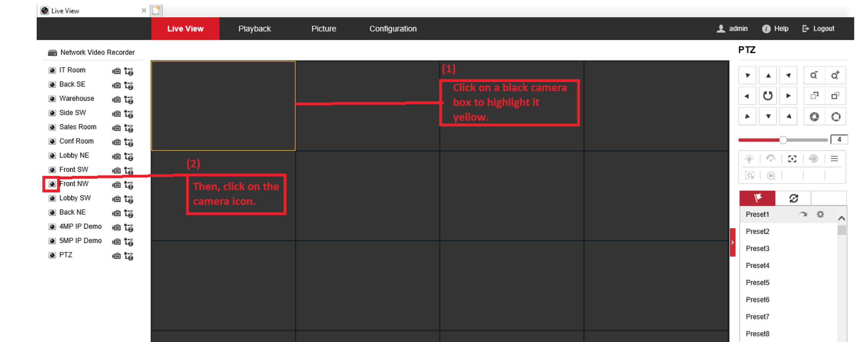The width and height of the screenshot is (868, 342).
Task: Click the preset list scroll-up chevron
Action: (x=842, y=218)
